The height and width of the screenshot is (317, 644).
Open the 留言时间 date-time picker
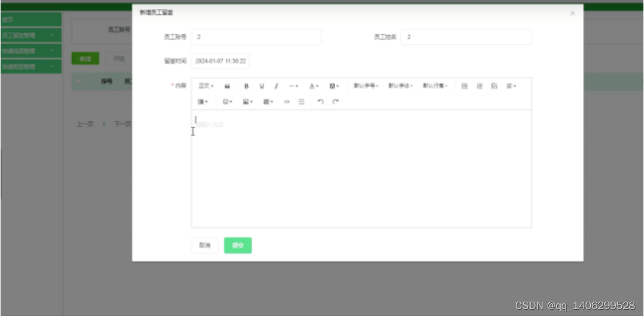[221, 61]
